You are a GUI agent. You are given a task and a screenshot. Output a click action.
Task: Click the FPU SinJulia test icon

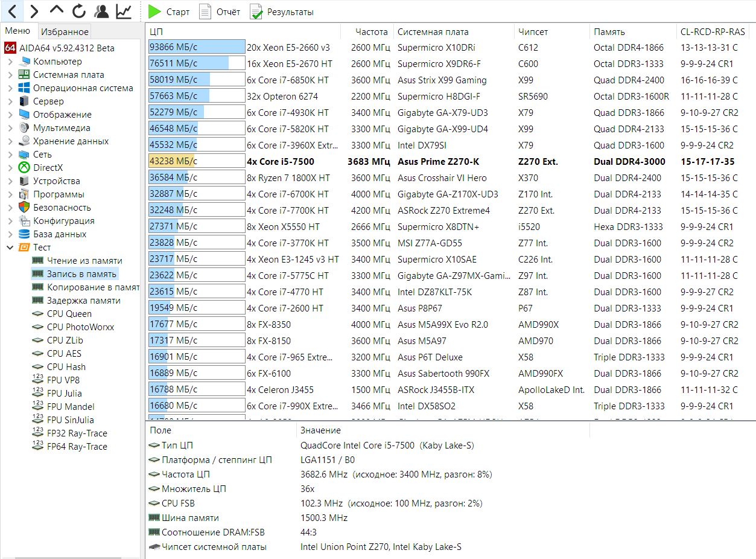click(37, 420)
